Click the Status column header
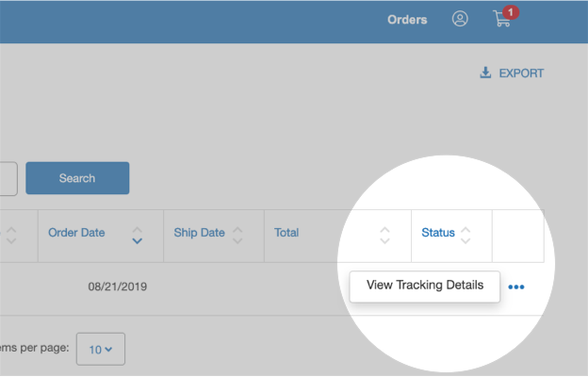 [437, 233]
